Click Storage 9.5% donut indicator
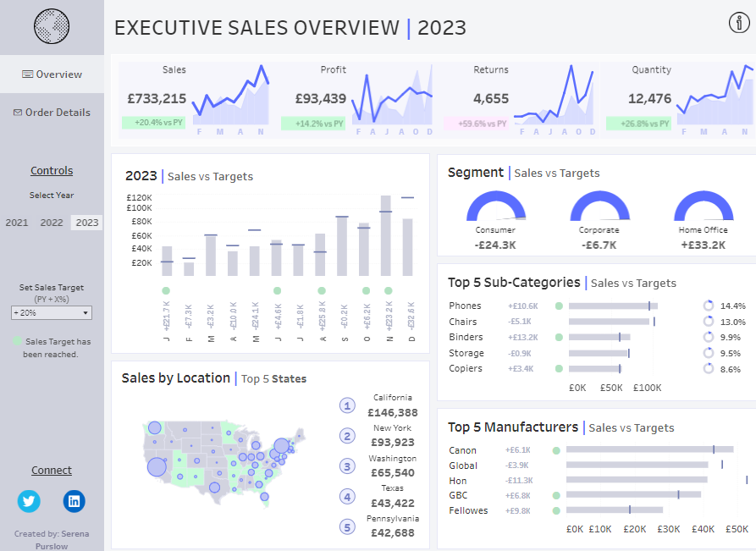 709,353
